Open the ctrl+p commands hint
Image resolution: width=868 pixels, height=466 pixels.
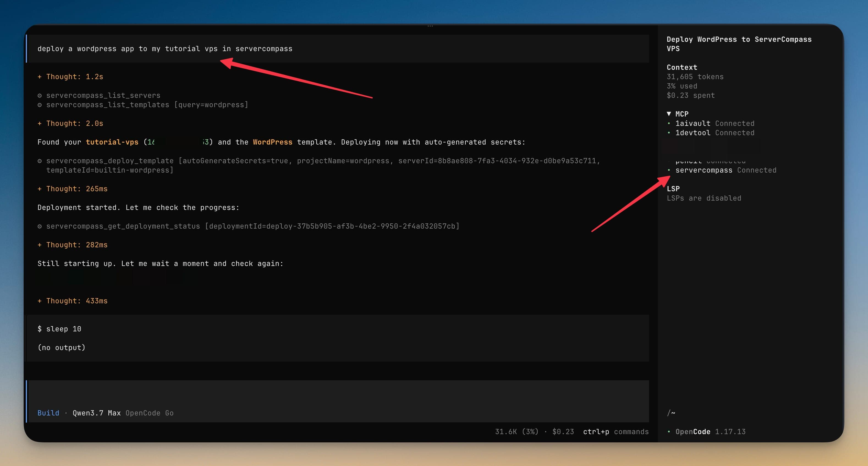click(616, 432)
